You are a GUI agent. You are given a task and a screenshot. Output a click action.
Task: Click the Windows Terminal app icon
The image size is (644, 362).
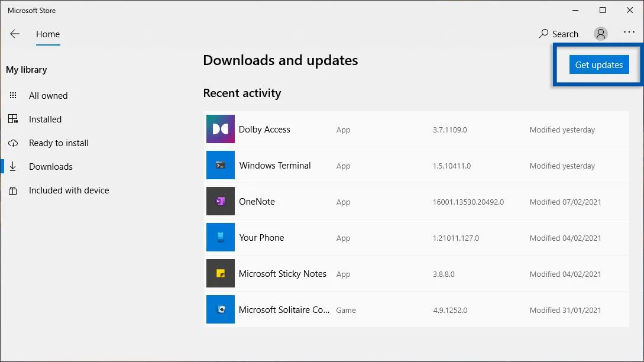[220, 166]
